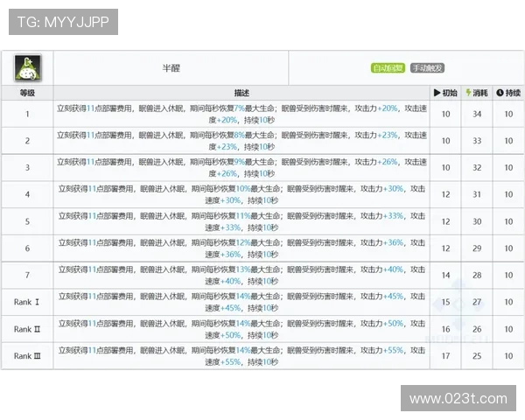Click initial value 10 in level 1 row
This screenshot has height=420, width=525.
tap(445, 114)
